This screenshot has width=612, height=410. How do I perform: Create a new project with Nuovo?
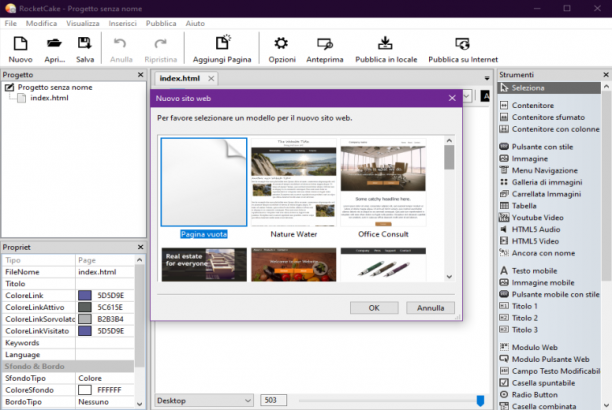tap(20, 49)
